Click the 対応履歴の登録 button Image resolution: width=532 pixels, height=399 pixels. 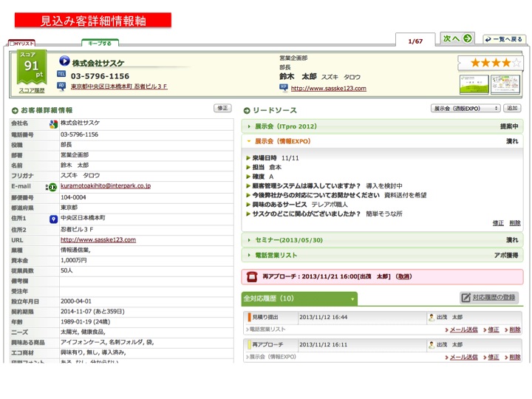[489, 298]
